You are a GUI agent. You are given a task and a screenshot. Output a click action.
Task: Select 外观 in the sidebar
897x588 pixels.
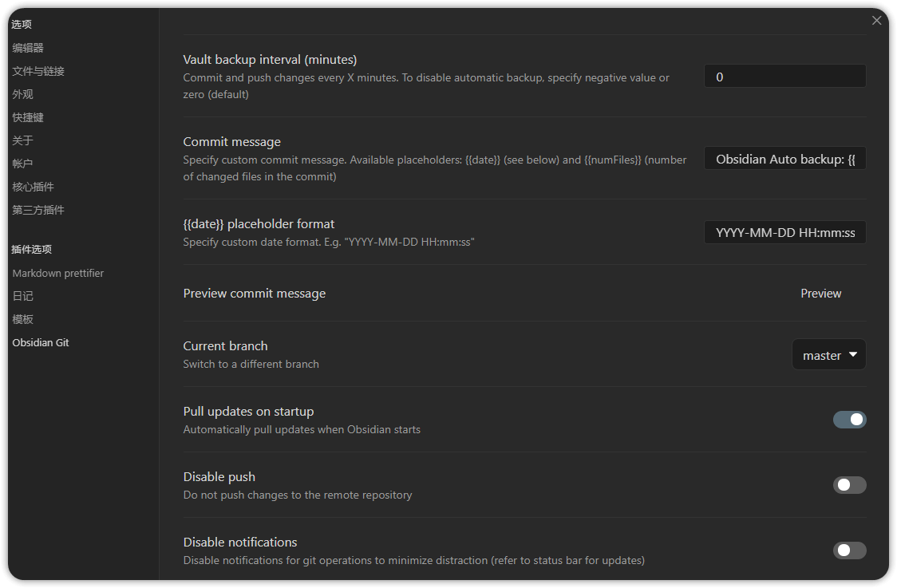pos(23,94)
